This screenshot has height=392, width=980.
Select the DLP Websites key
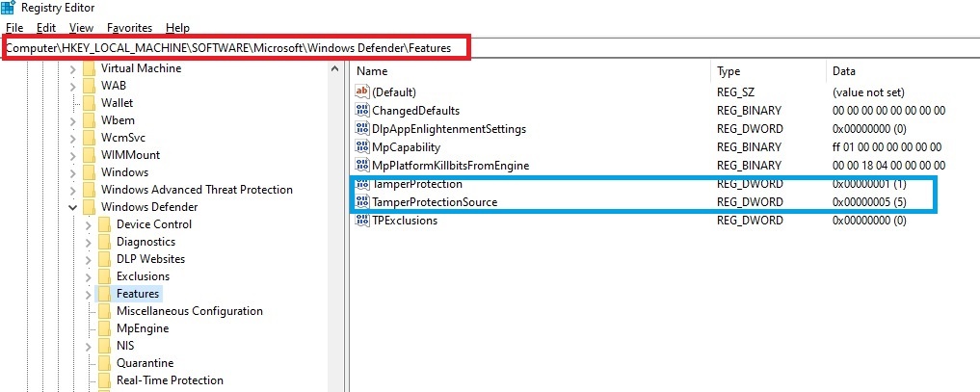click(x=150, y=258)
